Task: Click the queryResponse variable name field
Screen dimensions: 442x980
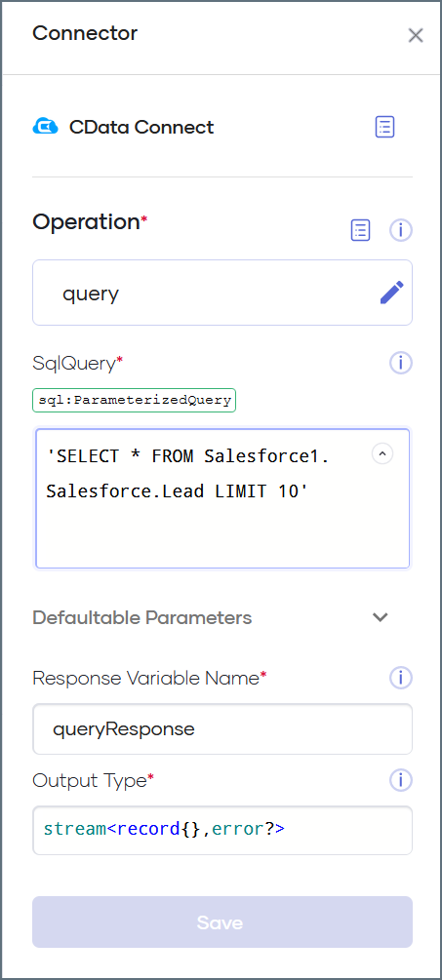Action: point(221,728)
